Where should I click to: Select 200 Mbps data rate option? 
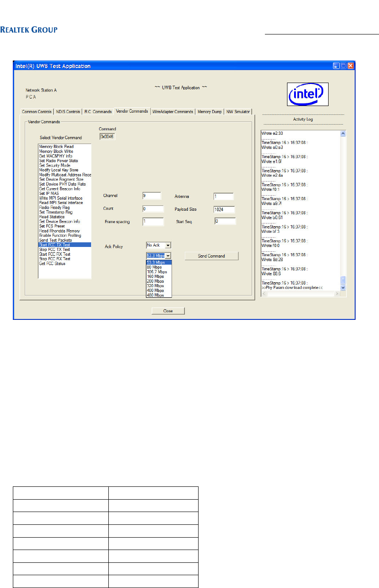point(159,281)
